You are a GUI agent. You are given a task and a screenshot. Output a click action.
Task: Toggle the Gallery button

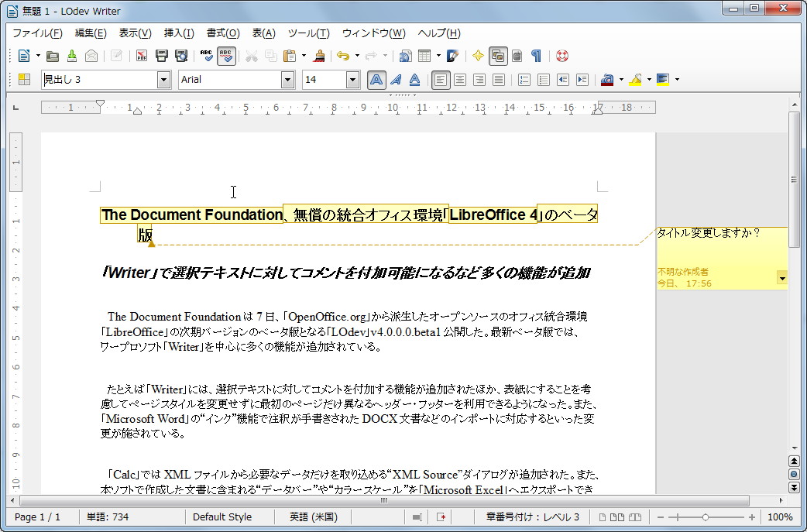tap(498, 56)
